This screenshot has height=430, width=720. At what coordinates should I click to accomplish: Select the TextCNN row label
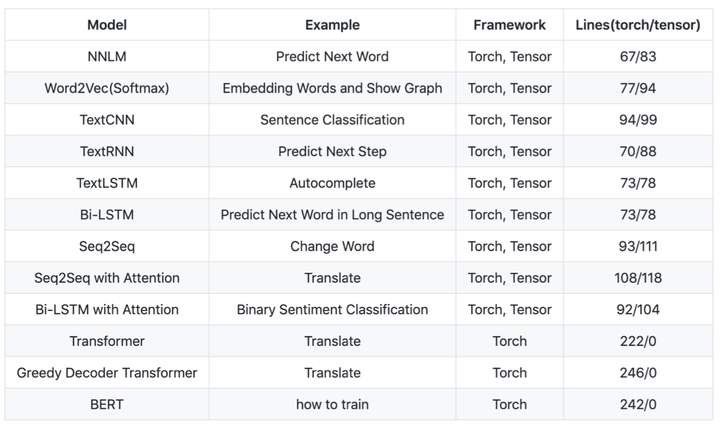click(x=107, y=120)
